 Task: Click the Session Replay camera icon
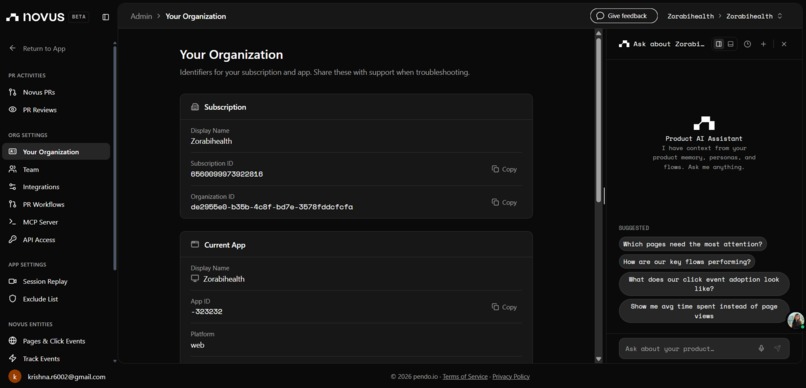13,282
